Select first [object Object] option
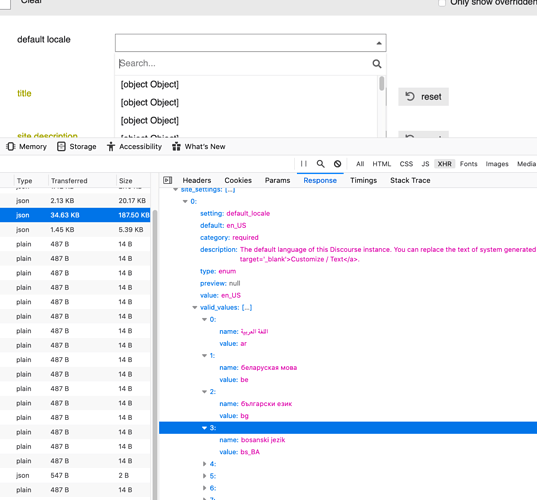This screenshot has height=500, width=537. [150, 84]
